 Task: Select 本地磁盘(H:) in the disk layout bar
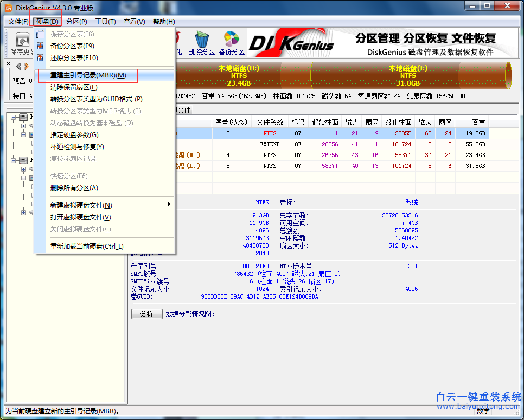(239, 76)
